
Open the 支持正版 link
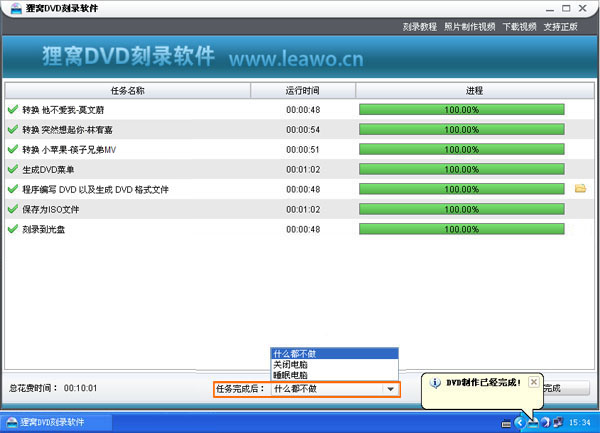pyautogui.click(x=561, y=27)
